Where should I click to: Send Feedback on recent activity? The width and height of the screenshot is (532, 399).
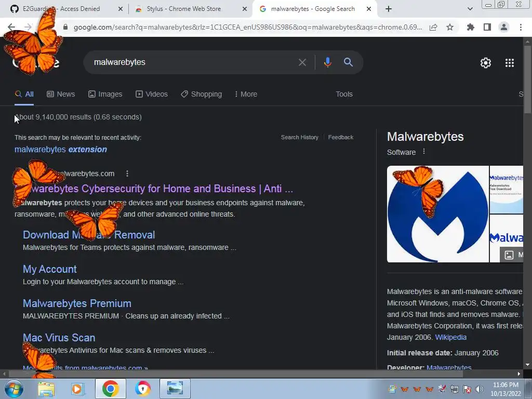point(341,137)
